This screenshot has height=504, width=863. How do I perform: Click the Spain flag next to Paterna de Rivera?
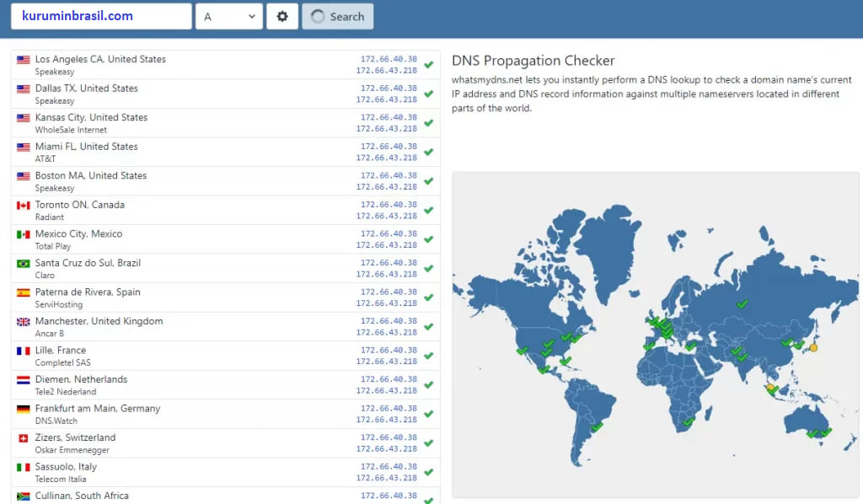(x=24, y=292)
